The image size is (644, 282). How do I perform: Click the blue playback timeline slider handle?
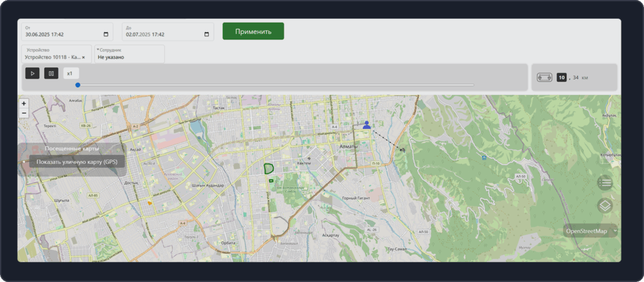(78, 85)
